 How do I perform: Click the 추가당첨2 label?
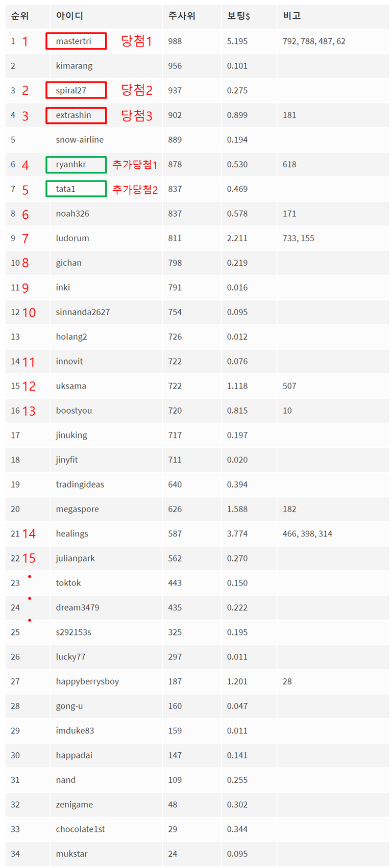135,190
